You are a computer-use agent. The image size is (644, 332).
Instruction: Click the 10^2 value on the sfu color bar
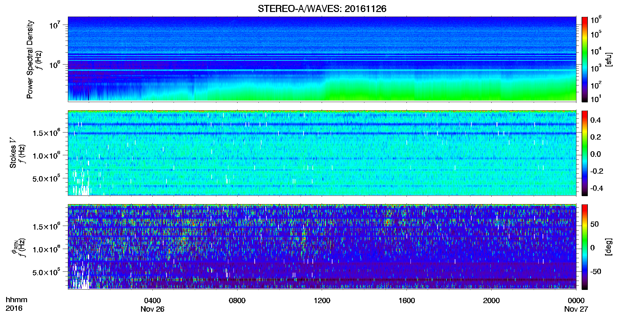pos(596,85)
